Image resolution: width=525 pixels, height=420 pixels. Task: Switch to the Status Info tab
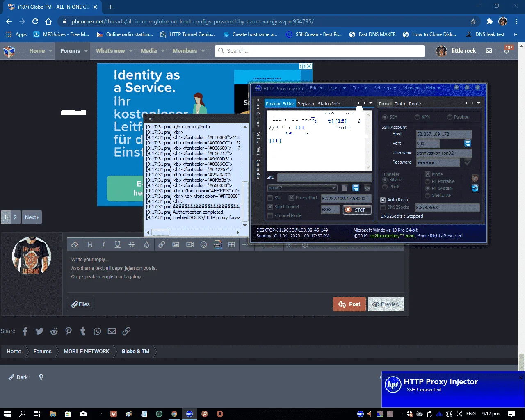(x=329, y=104)
